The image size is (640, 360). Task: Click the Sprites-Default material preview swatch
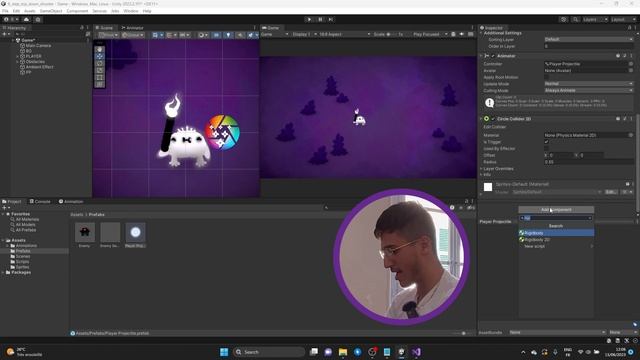pyautogui.click(x=488, y=187)
